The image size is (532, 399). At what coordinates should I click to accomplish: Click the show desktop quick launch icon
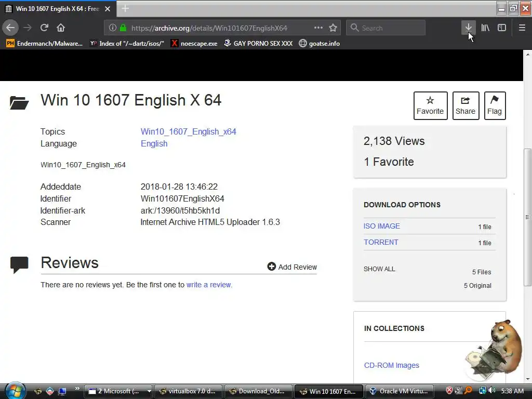[x=62, y=391]
